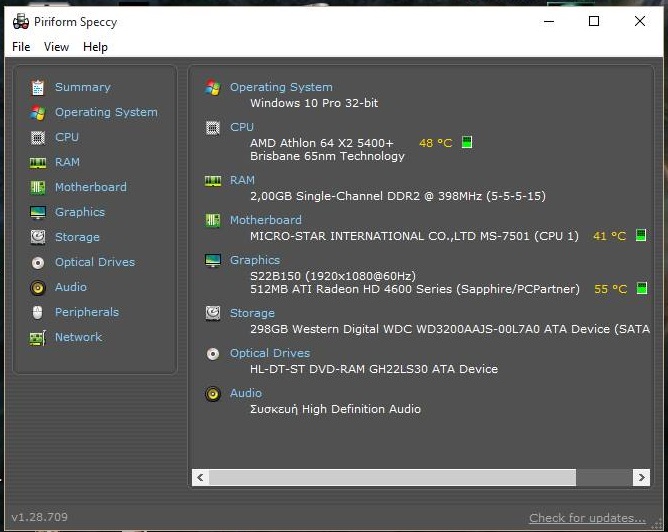The image size is (668, 532).
Task: Open the Graphics heading link in summary
Action: (255, 260)
